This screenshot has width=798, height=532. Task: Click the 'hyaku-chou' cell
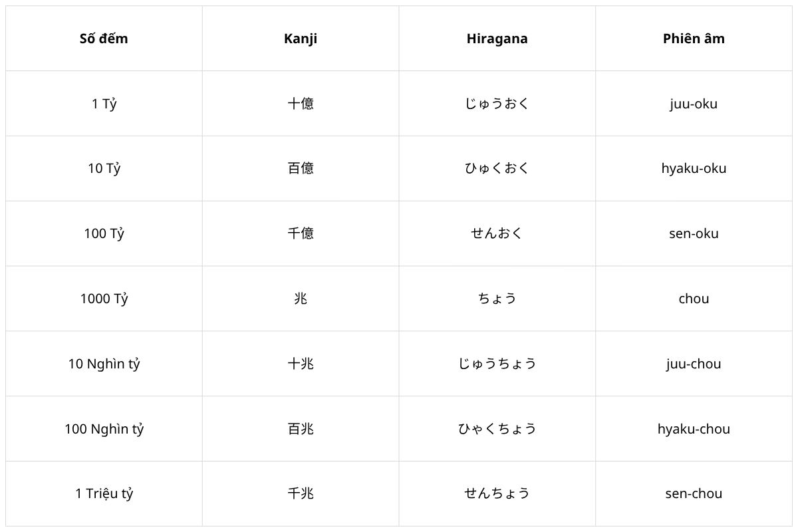tap(694, 429)
